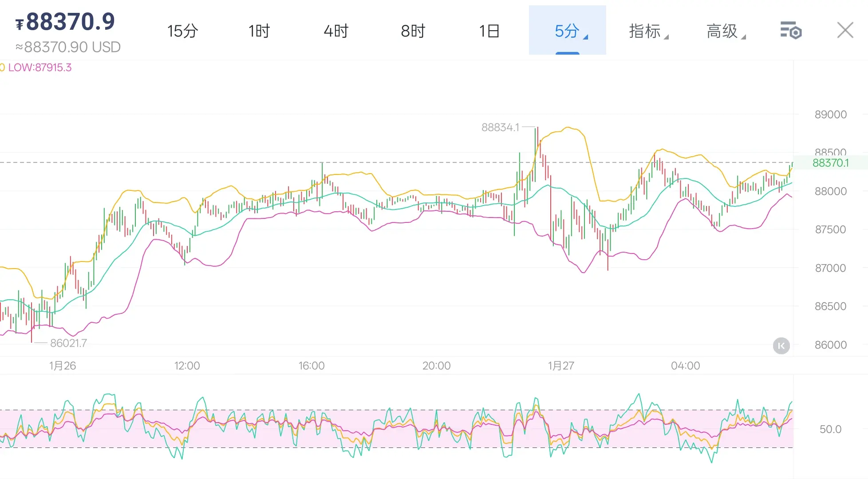Screen dimensions: 868x479
Task: Click the 1月26 date axis label
Action: [63, 366]
